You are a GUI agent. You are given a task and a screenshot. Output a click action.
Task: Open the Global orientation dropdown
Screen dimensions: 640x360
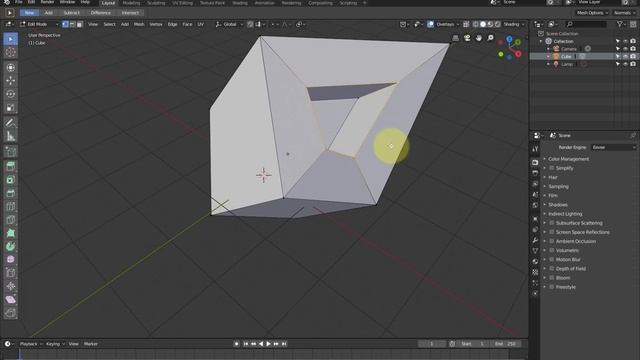(x=229, y=24)
